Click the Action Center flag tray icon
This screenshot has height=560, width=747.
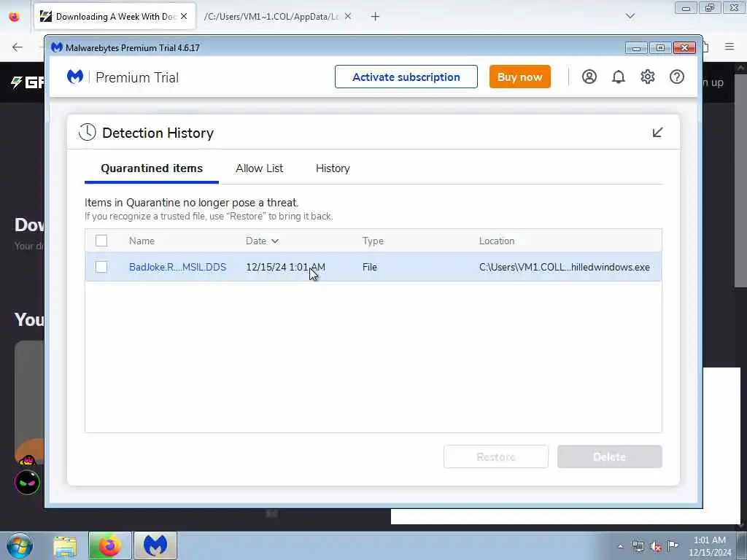click(x=673, y=545)
